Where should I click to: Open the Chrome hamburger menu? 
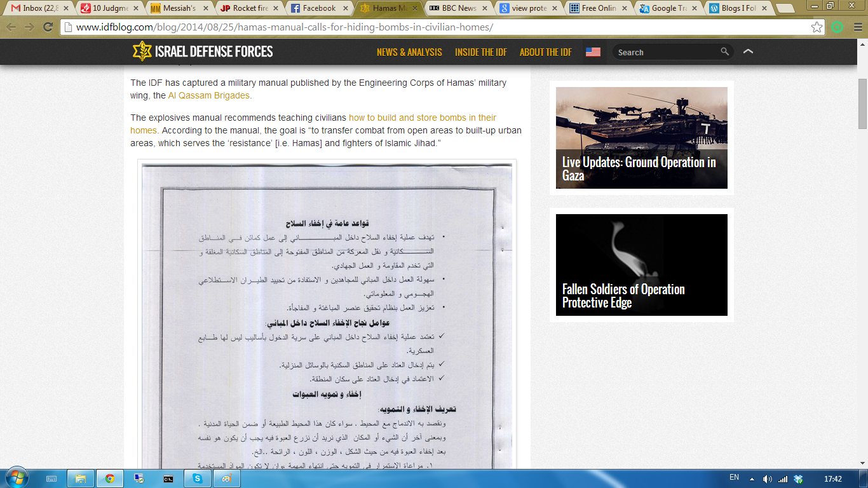pyautogui.click(x=857, y=27)
